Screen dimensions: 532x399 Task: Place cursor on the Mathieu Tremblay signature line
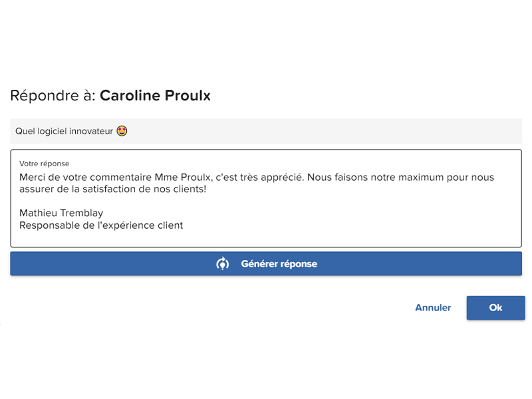coord(61,213)
